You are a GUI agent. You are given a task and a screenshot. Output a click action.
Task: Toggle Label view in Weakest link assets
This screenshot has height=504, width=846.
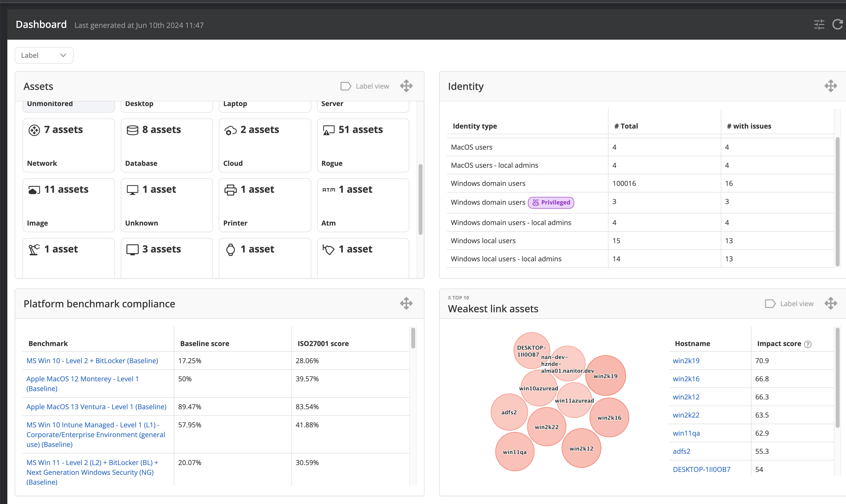(789, 304)
